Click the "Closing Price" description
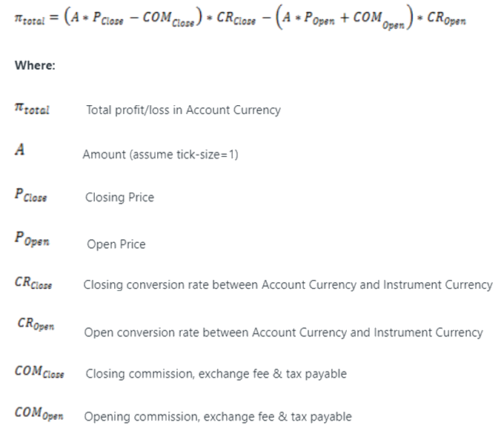 click(x=119, y=197)
